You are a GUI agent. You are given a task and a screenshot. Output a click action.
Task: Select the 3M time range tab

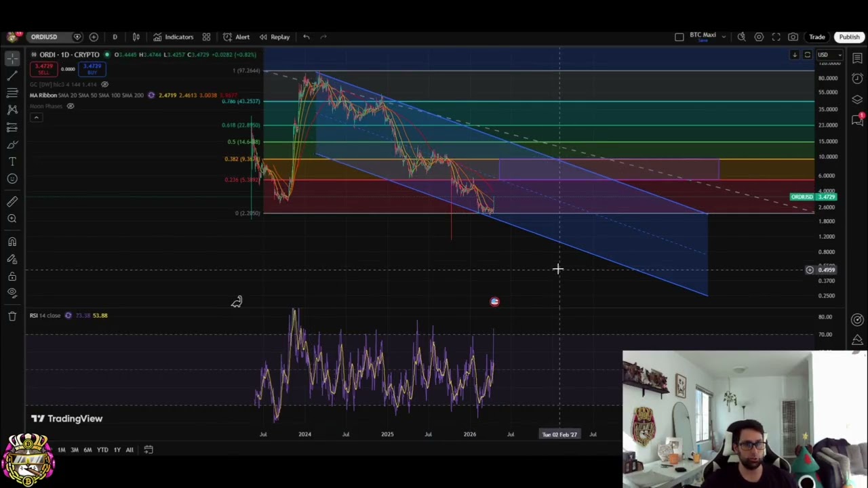point(74,450)
